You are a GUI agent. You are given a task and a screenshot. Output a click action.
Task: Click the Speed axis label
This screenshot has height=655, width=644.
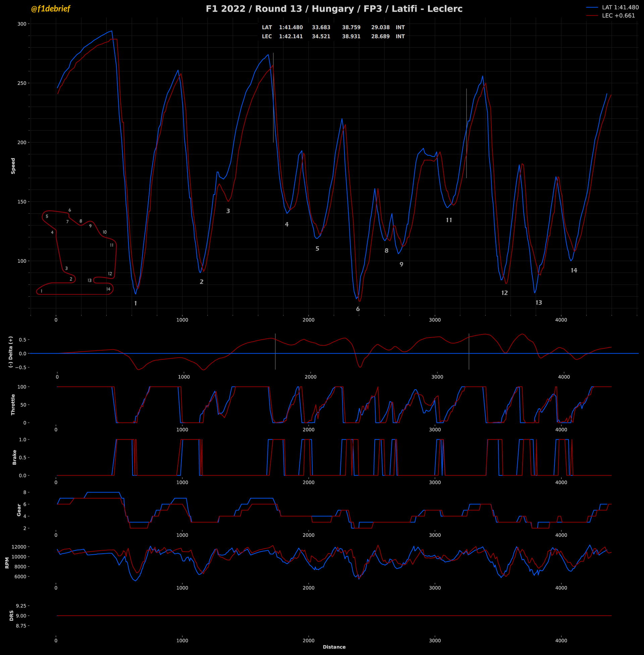[x=13, y=166]
